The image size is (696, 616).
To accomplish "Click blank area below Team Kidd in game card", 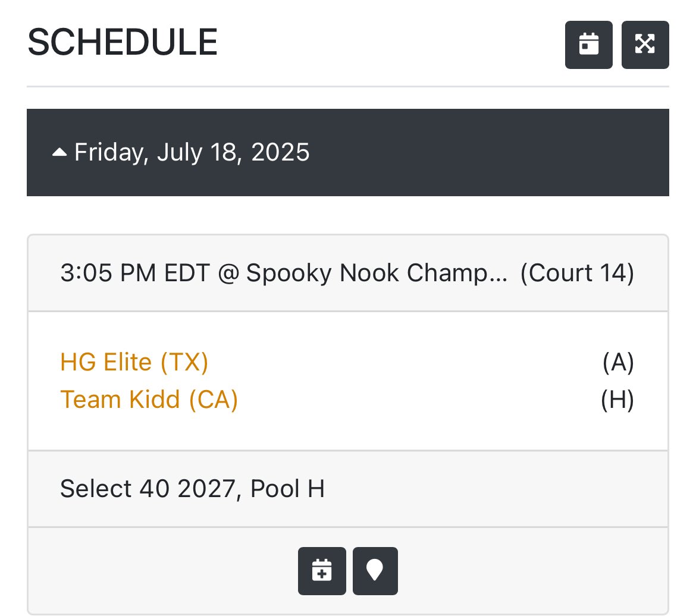I will (348, 431).
